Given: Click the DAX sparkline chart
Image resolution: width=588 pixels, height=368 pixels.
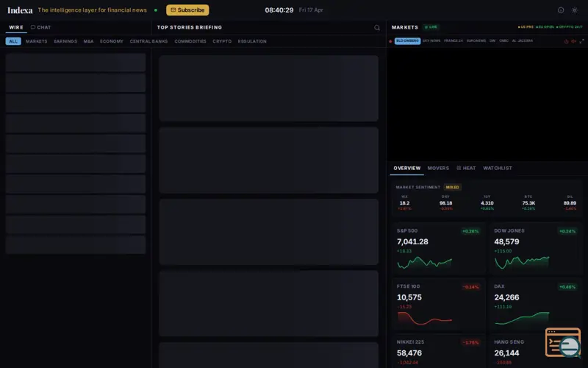Looking at the screenshot, I should coord(522,319).
